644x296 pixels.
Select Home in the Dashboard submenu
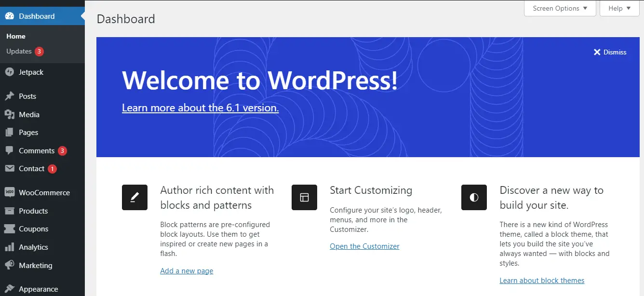point(16,36)
